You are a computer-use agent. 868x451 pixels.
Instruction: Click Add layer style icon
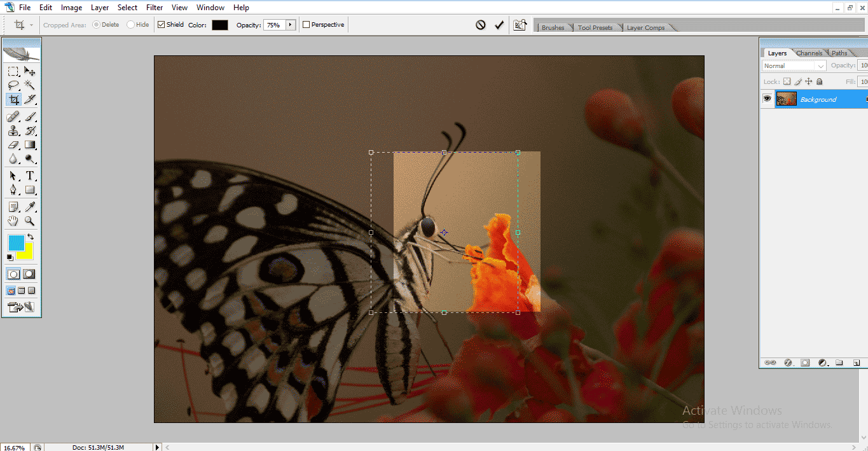[x=789, y=363]
